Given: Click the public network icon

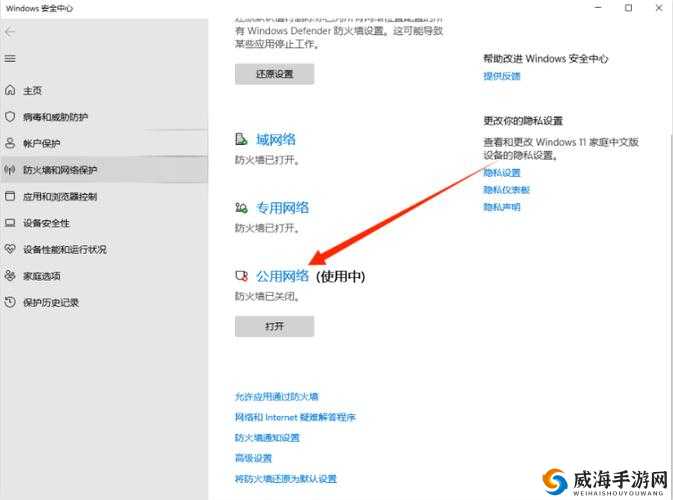Looking at the screenshot, I should coord(241,276).
